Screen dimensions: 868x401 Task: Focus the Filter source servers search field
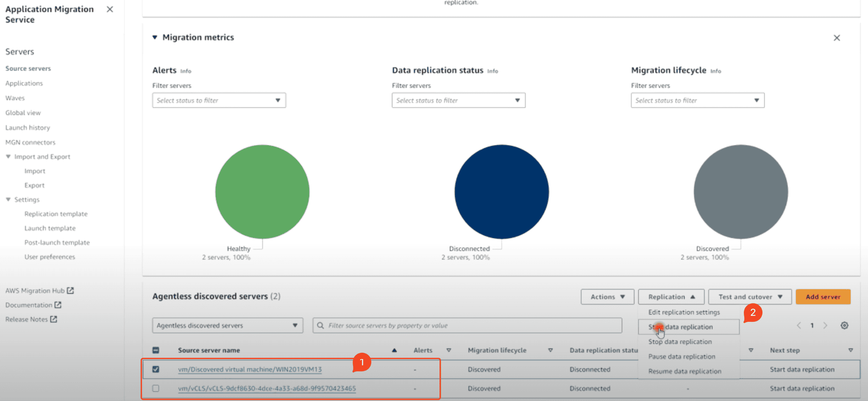[x=467, y=325]
